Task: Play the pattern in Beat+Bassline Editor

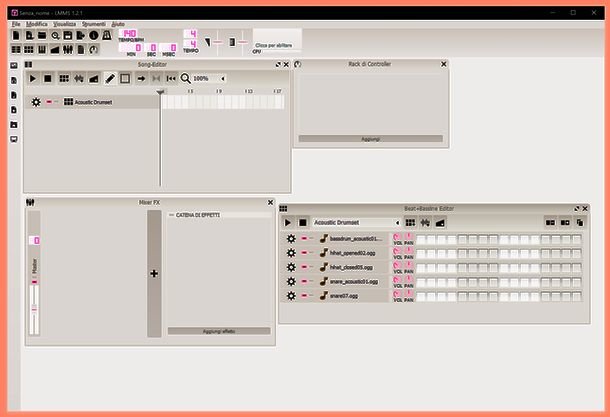Action: (x=288, y=223)
